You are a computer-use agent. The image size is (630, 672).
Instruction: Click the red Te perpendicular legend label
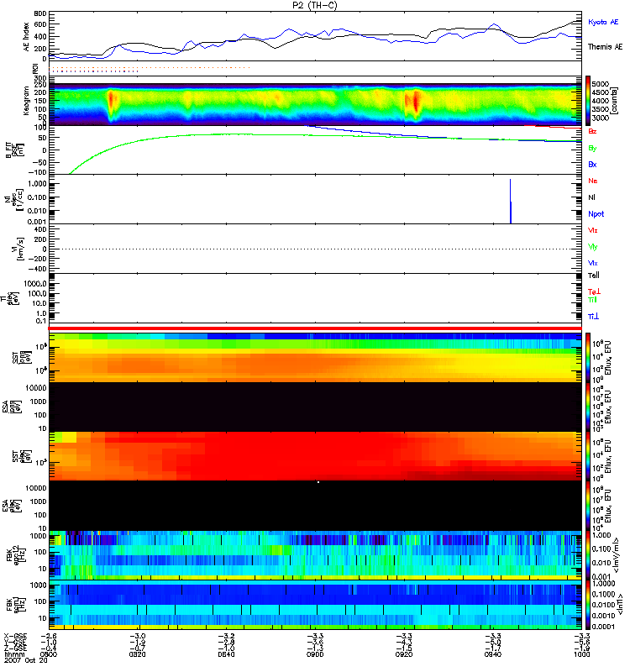[x=594, y=291]
